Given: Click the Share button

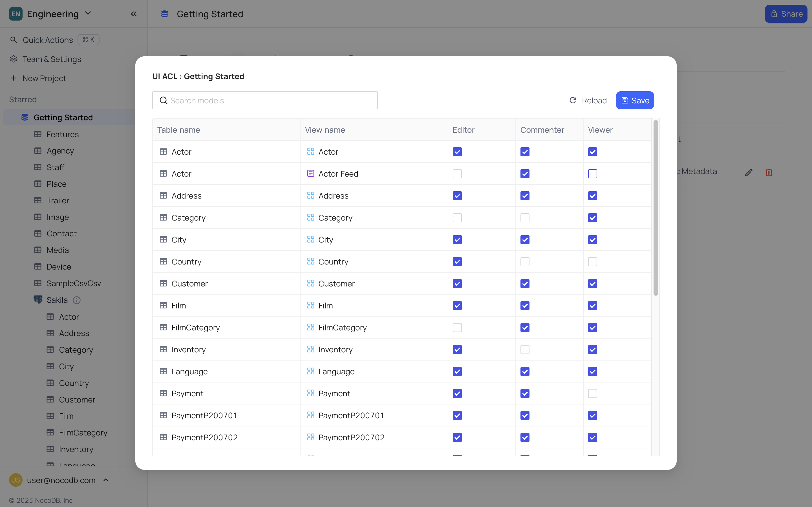Looking at the screenshot, I should [x=785, y=14].
